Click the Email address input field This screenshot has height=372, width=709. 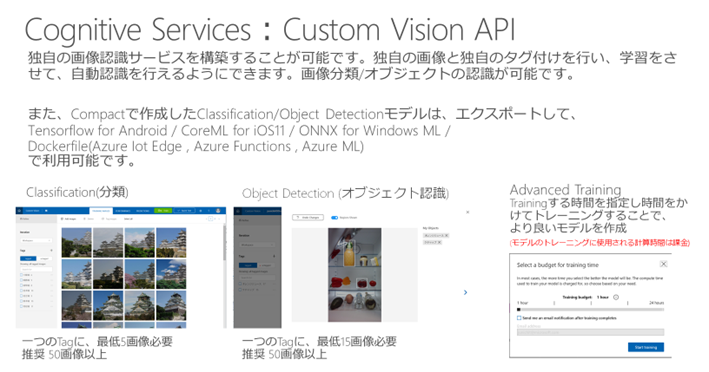(590, 332)
